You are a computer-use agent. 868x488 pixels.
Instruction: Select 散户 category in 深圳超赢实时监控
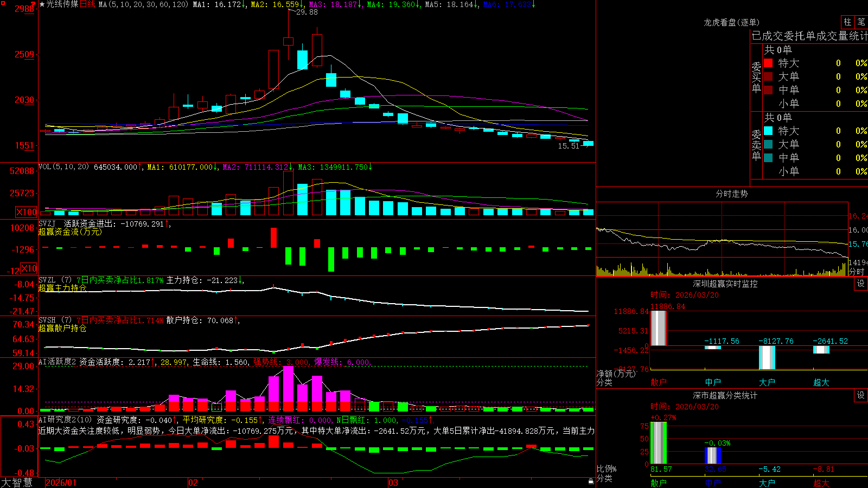point(659,382)
